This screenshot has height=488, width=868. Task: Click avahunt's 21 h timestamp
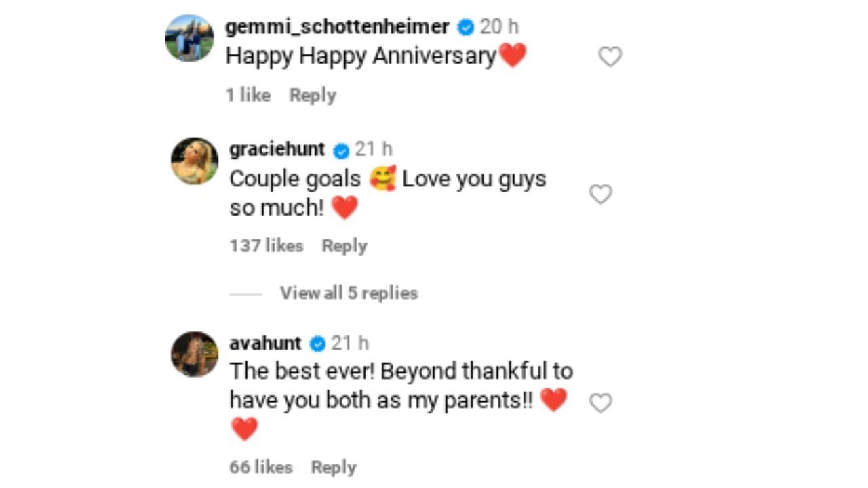pyautogui.click(x=350, y=343)
